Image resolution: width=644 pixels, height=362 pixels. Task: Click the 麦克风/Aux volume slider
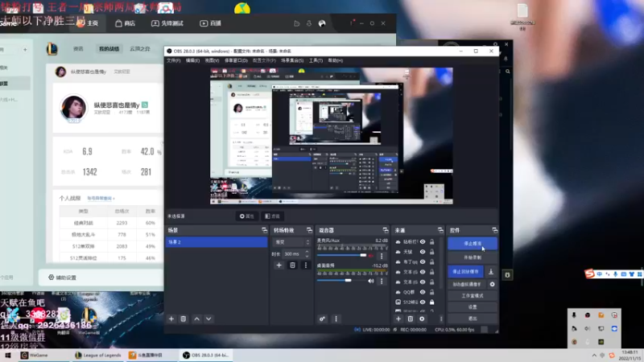tap(341, 256)
